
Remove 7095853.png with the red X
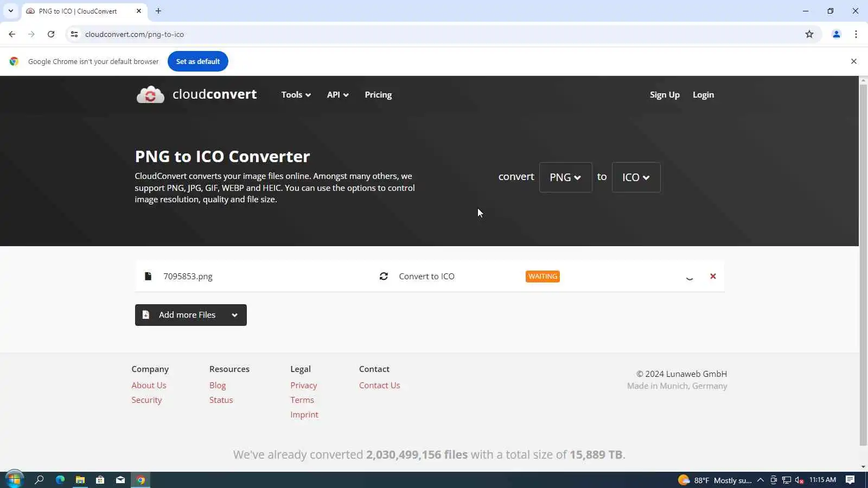coord(713,276)
